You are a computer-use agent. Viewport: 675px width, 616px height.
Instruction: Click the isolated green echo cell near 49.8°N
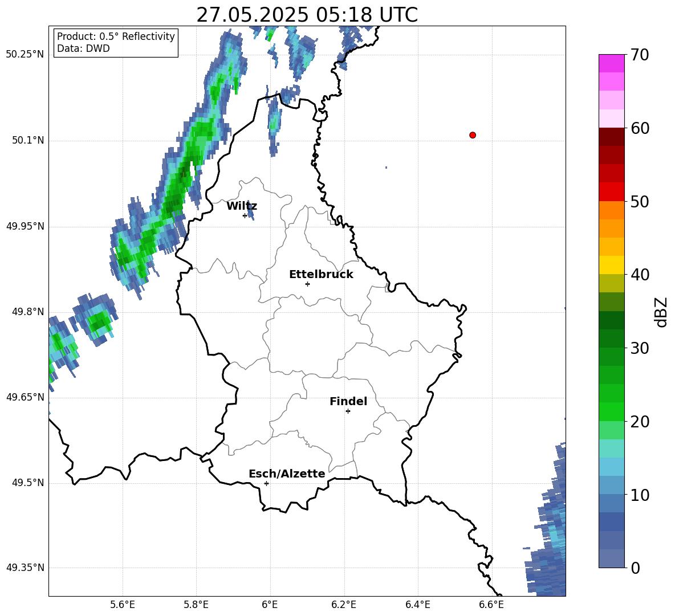(x=95, y=320)
